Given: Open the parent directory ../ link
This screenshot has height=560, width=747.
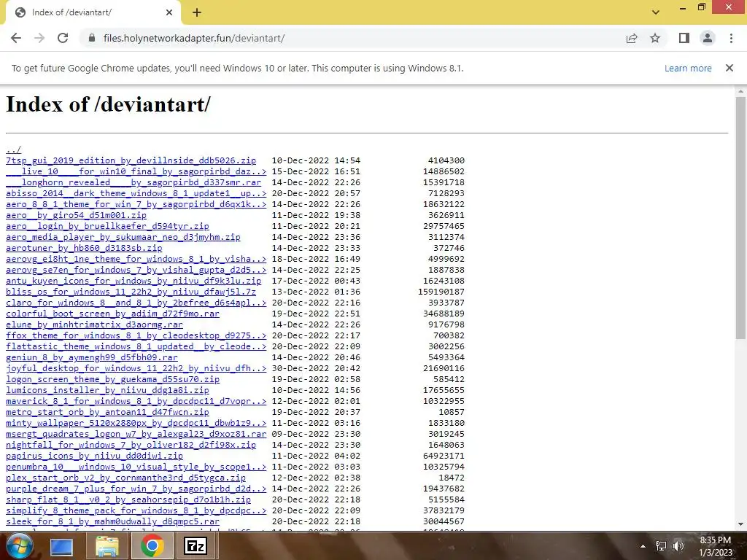Looking at the screenshot, I should 13,149.
